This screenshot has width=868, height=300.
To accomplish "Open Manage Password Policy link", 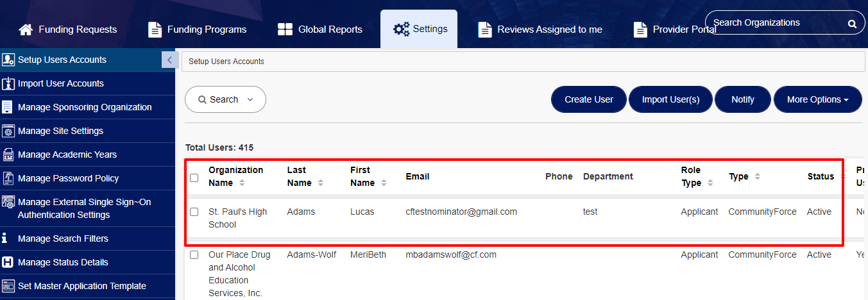I will (68, 178).
